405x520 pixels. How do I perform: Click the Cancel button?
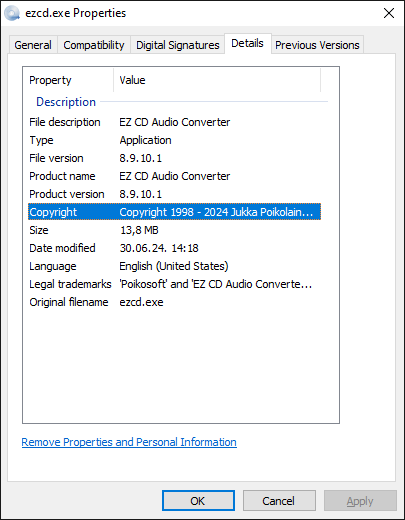pyautogui.click(x=279, y=501)
